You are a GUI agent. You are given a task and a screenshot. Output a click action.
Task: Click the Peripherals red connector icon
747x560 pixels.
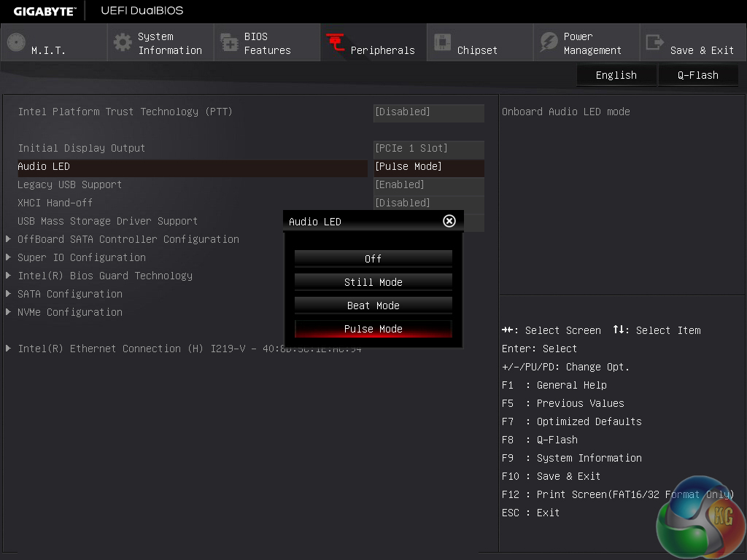click(x=336, y=42)
